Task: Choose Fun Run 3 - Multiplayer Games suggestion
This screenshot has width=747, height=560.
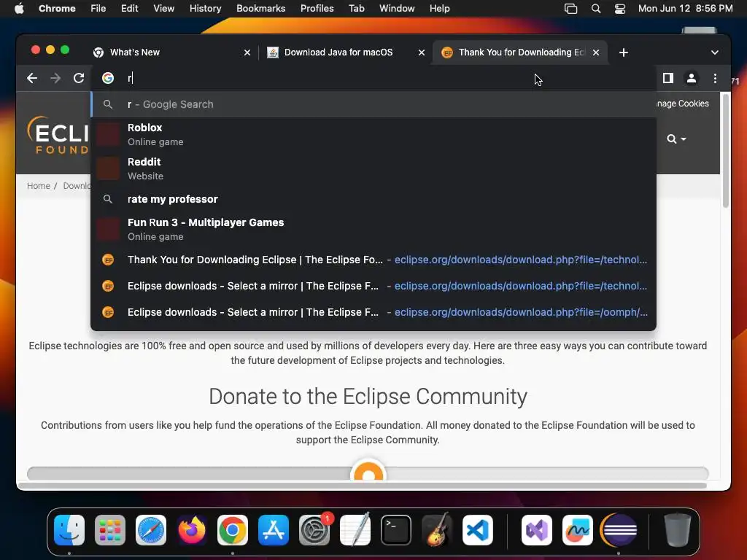Action: click(x=373, y=229)
